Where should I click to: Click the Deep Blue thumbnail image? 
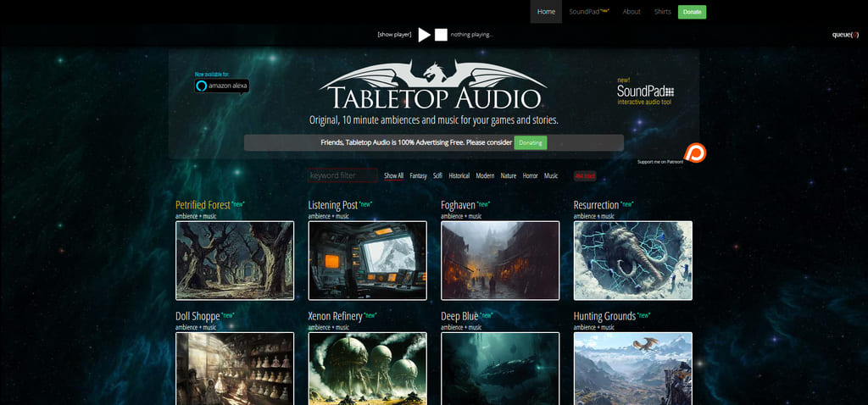(500, 369)
